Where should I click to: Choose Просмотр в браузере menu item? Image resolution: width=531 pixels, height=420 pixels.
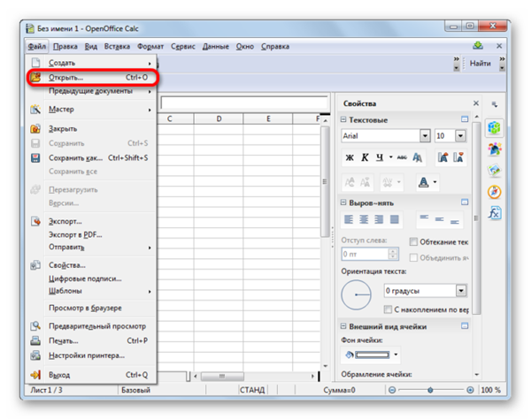90,308
